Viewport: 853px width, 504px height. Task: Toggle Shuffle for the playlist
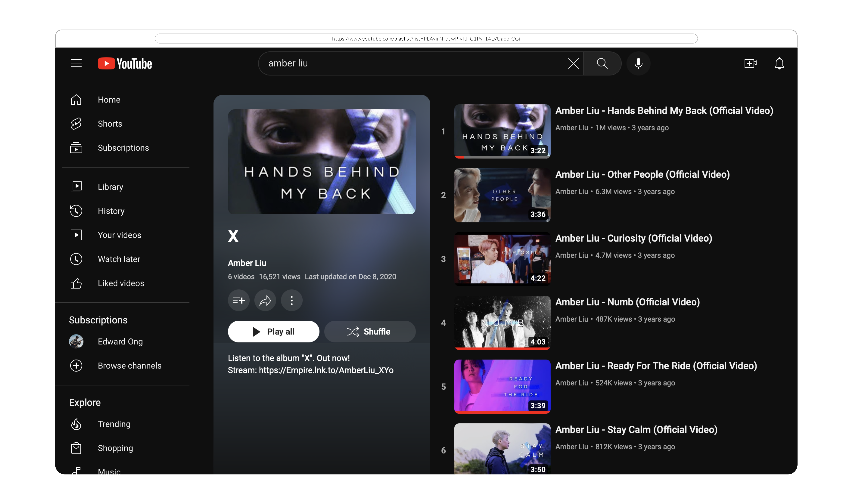click(370, 332)
